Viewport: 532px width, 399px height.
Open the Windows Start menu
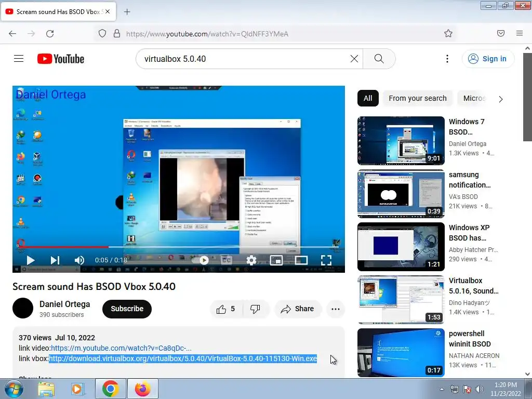[x=14, y=389]
